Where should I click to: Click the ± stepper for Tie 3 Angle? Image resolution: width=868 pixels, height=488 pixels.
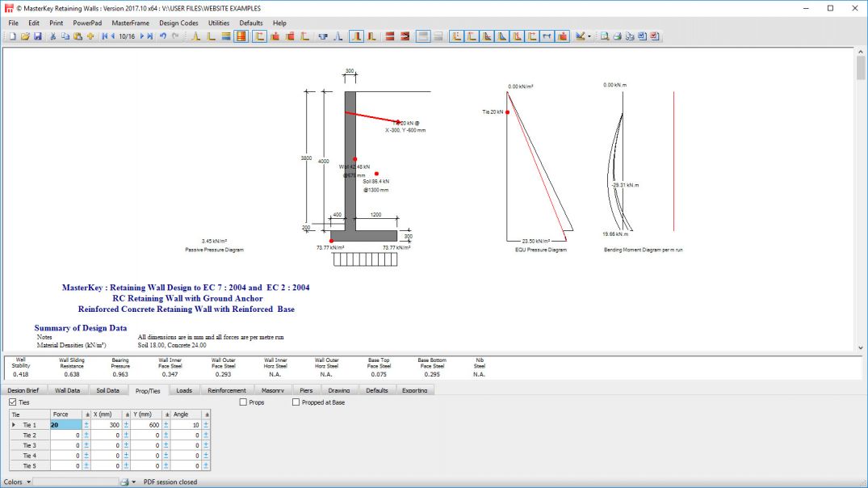(206, 445)
